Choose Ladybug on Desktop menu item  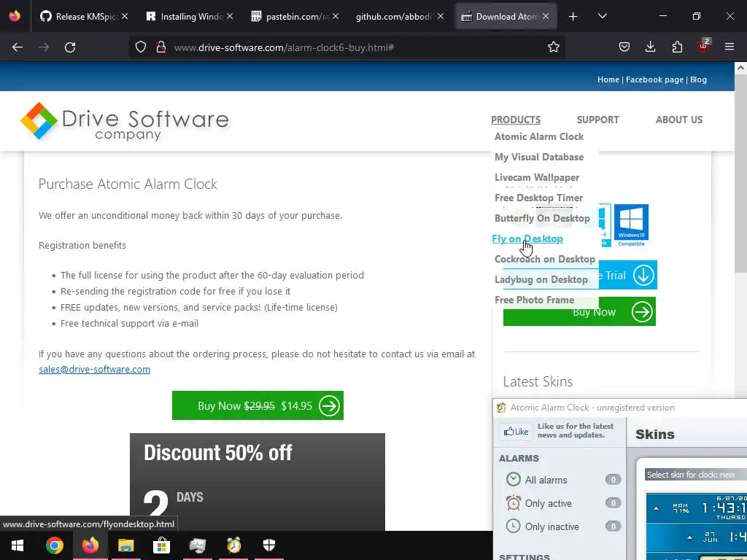[541, 280]
